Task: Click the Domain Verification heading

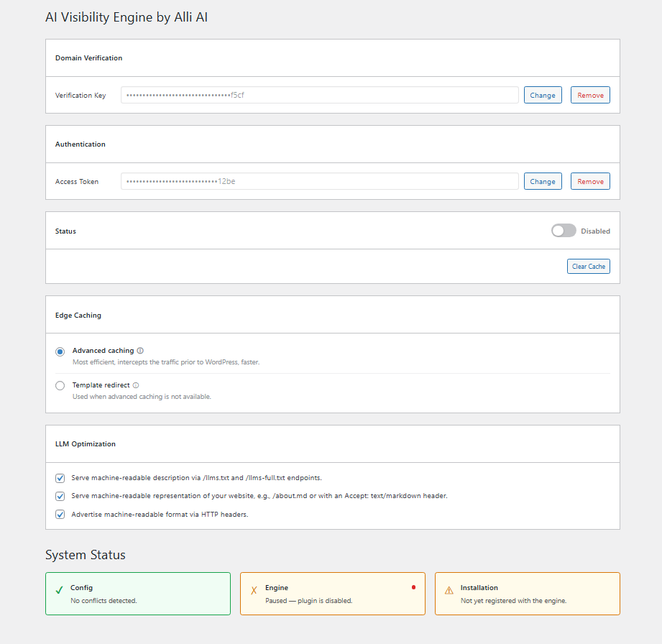Action: point(88,57)
